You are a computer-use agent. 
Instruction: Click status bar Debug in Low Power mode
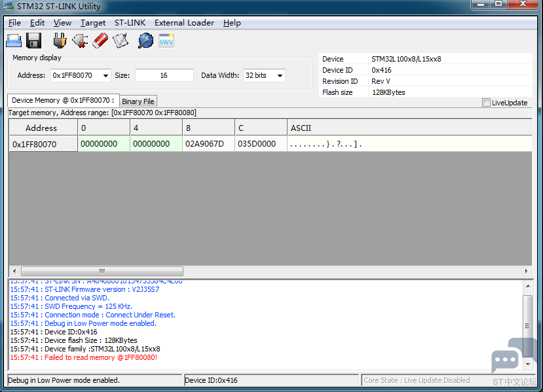(64, 380)
